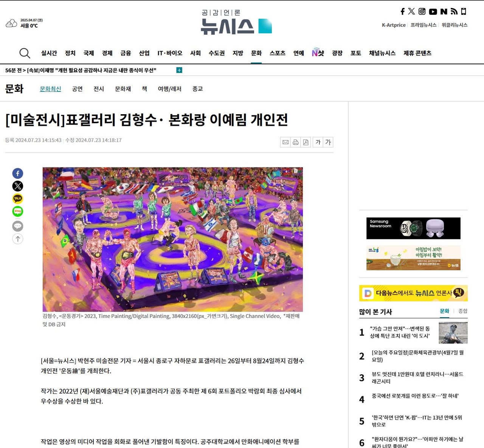Open the 이재명 breaking news headline

click(92, 70)
